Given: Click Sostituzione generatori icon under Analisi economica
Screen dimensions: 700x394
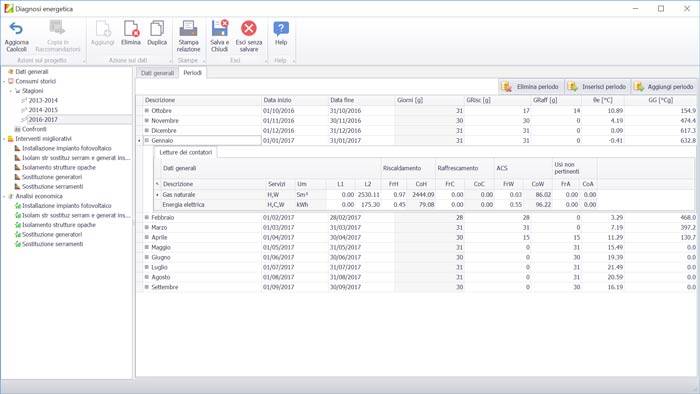Looking at the screenshot, I should click(18, 234).
